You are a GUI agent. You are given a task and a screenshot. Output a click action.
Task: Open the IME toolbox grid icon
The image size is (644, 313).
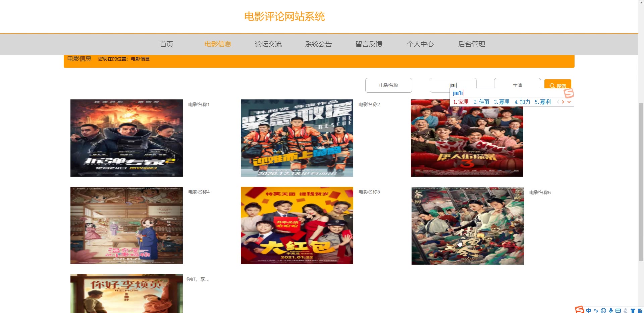pos(640,310)
